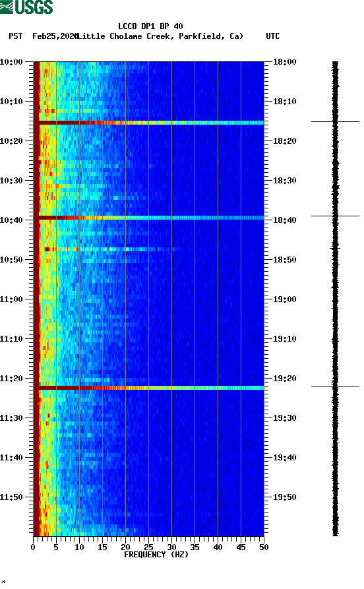
Task: Click the '18:20' UTC time label
Action: (284, 141)
